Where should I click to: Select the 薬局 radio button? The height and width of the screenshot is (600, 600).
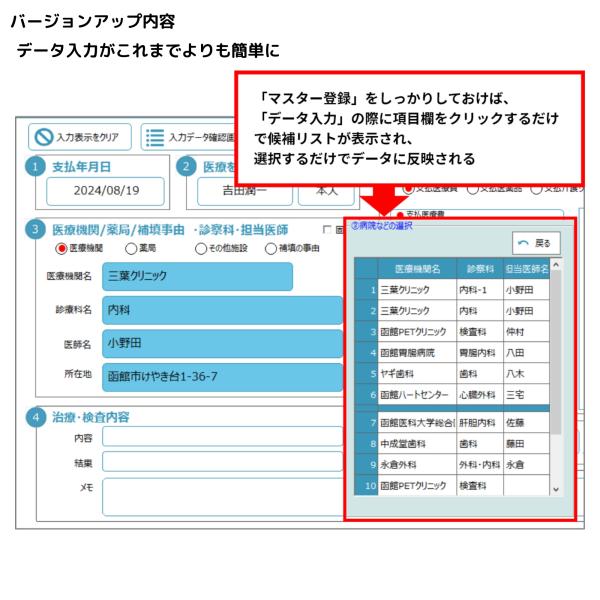(129, 249)
